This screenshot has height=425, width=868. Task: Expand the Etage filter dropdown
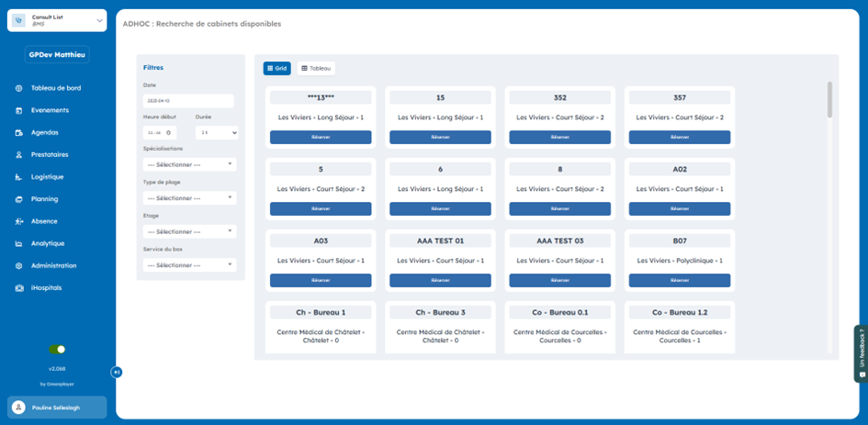[x=189, y=231]
